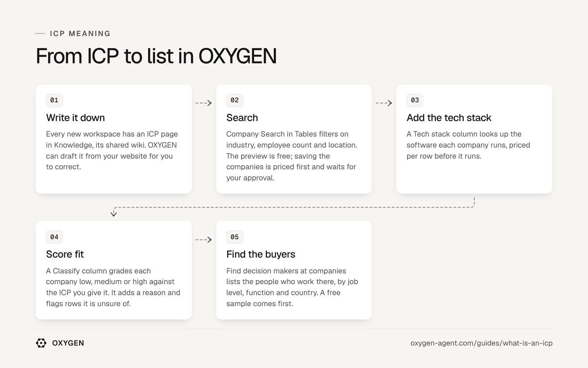Select the 'Add the tech stack' heading
The height and width of the screenshot is (368, 588).
tap(449, 118)
